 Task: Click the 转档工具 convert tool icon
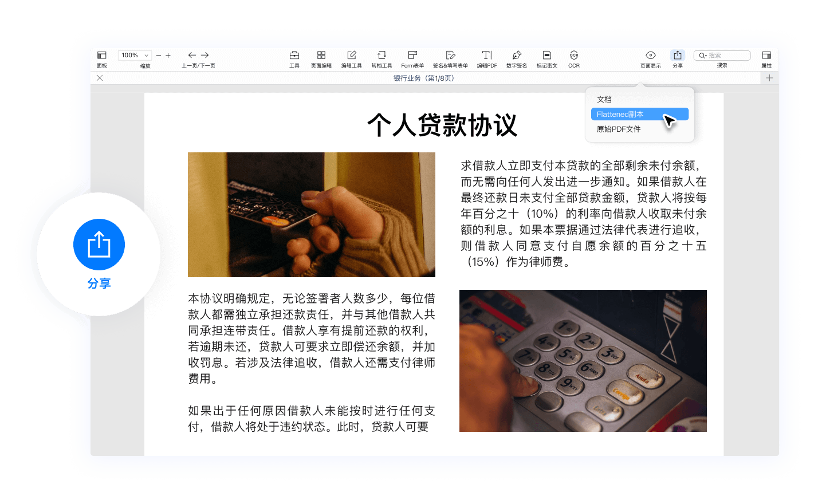382,56
